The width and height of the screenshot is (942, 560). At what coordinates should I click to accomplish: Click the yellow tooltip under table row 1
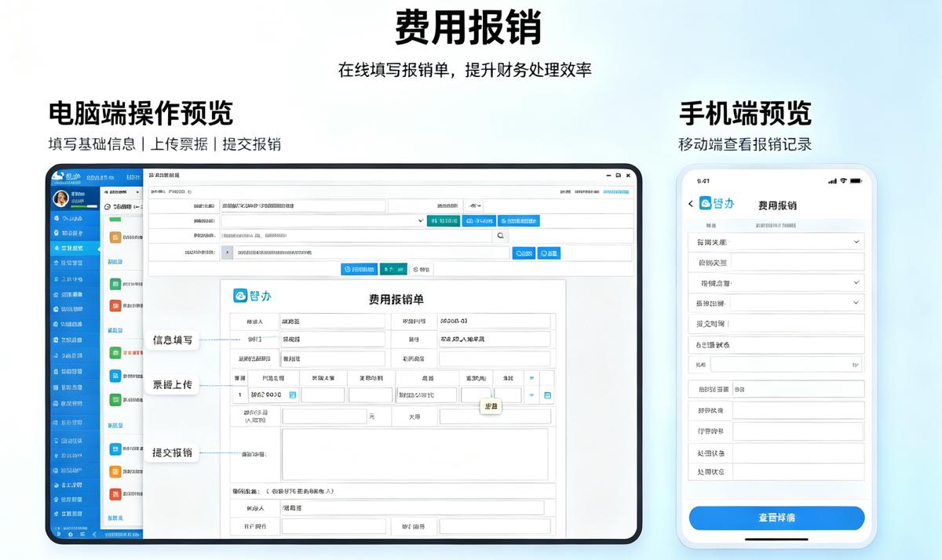pos(491,406)
